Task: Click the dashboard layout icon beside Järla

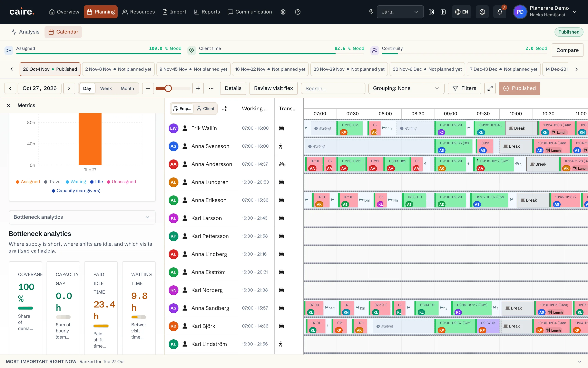Action: [x=431, y=12]
